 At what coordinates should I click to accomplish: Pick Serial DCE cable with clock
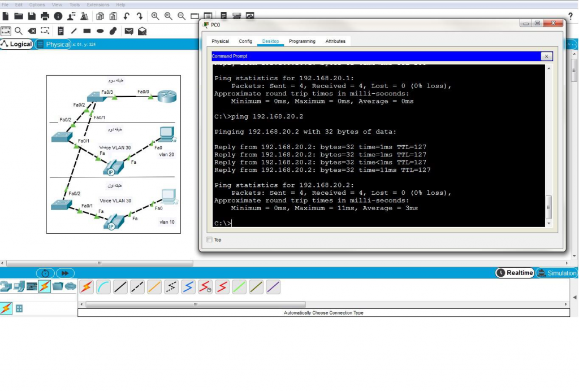point(205,287)
